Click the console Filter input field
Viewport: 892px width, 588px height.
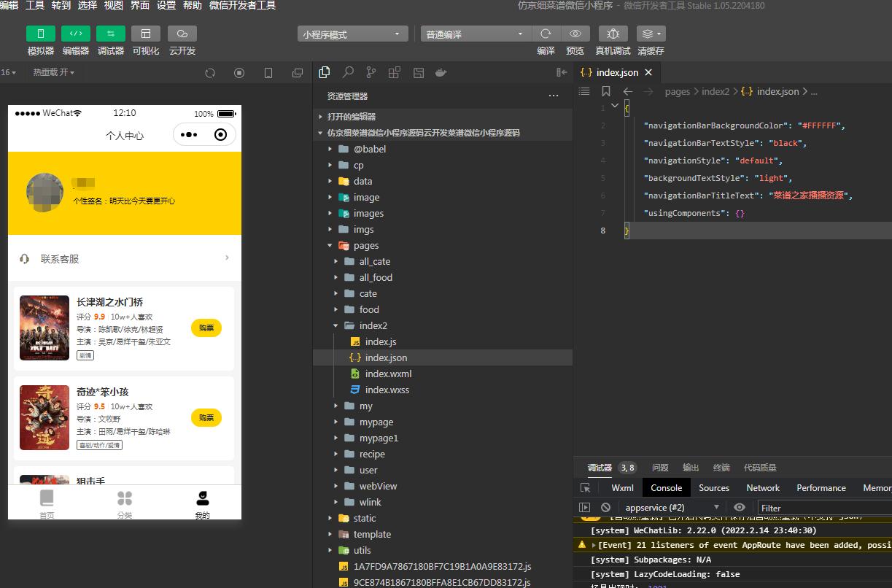click(824, 508)
